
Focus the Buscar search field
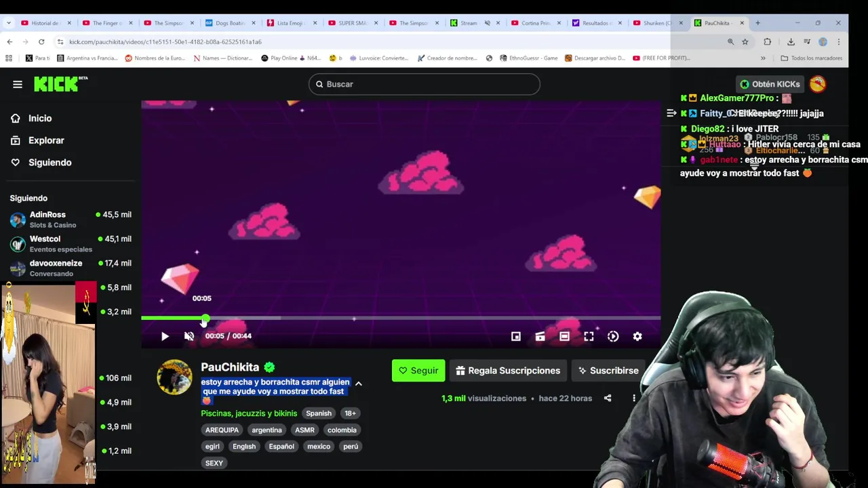425,84
